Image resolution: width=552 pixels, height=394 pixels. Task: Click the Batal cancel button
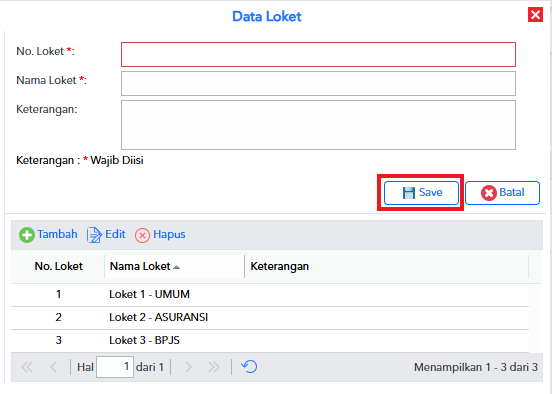click(x=502, y=193)
